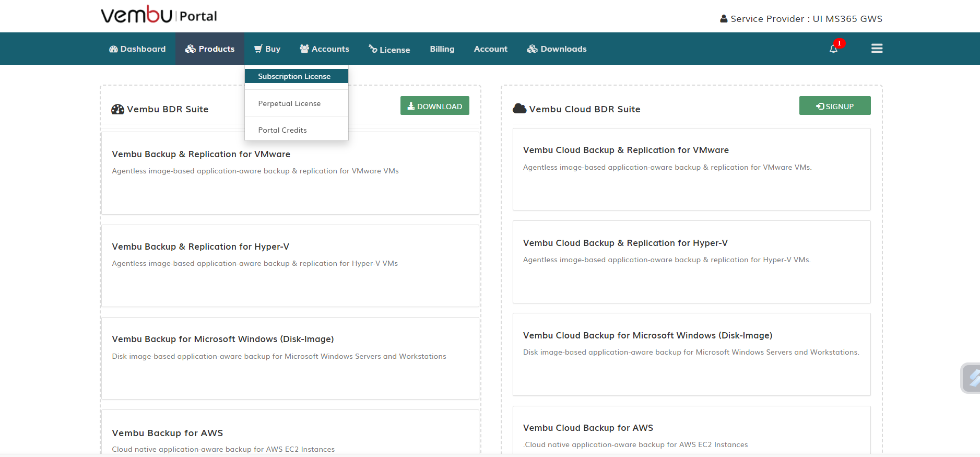Click the Vembu Cloud BDR Suite heading

[585, 109]
